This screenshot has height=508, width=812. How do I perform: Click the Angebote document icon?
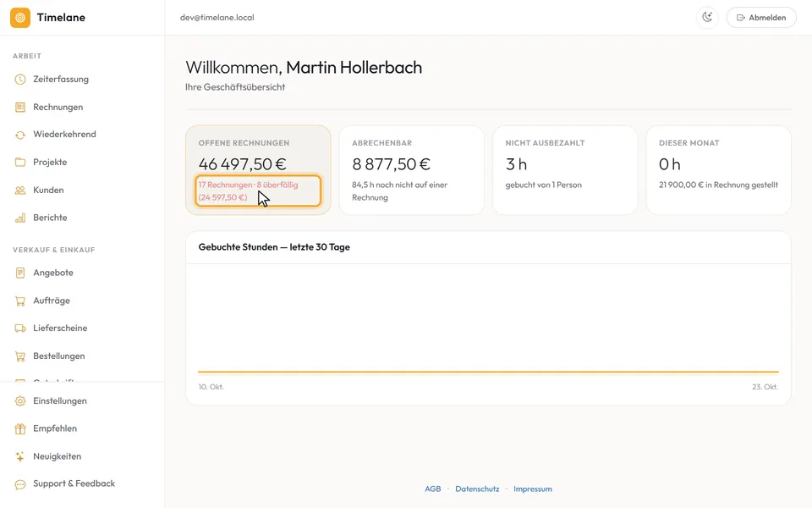pyautogui.click(x=20, y=273)
